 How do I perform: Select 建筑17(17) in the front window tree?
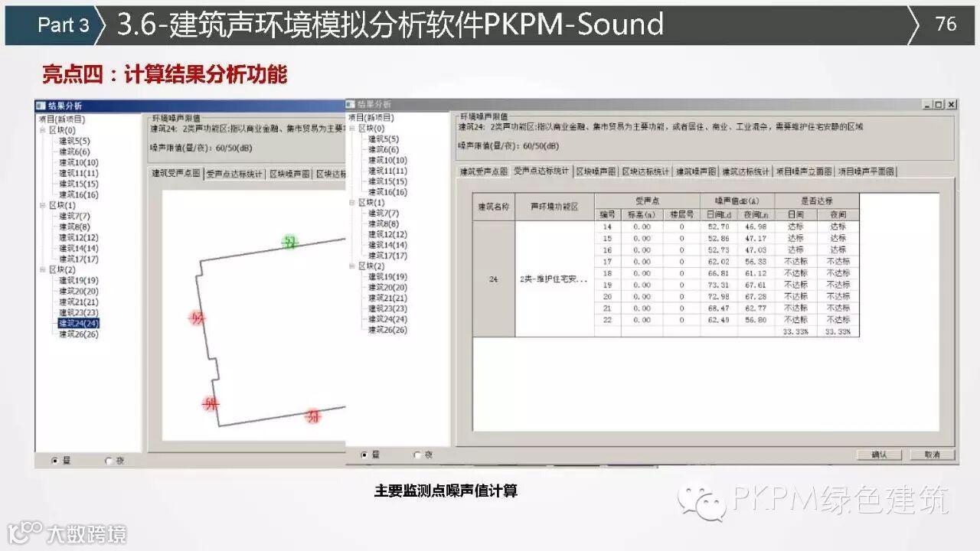pos(388,256)
